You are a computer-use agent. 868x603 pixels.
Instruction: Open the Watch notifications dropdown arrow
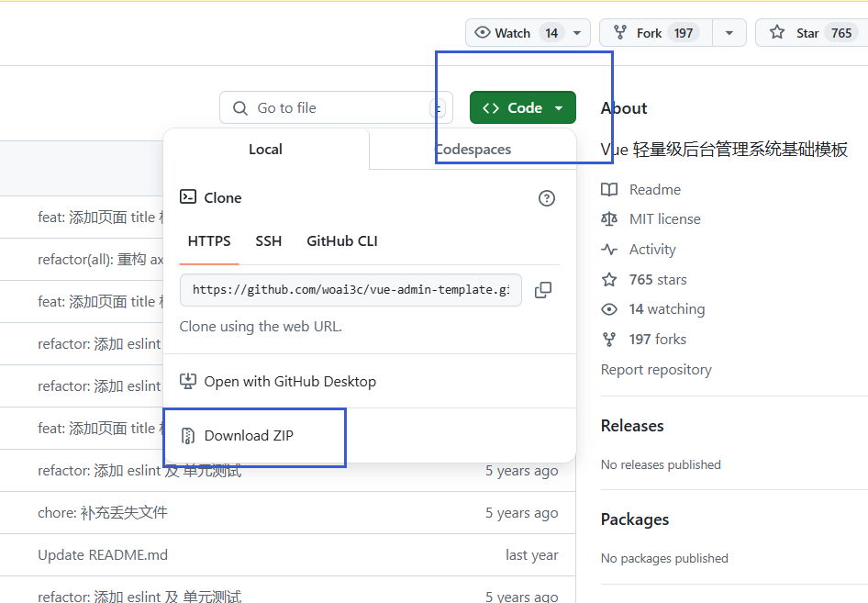tap(576, 33)
